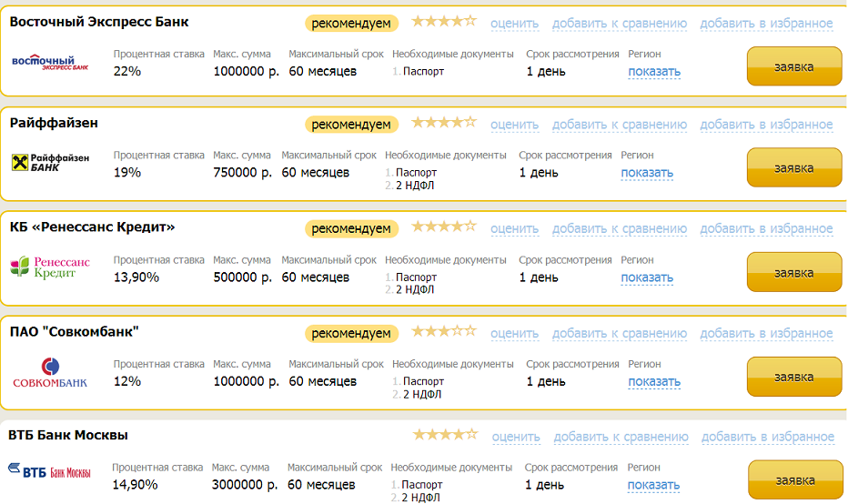The width and height of the screenshot is (848, 504).
Task: Show region for Восточный Экспресс Банк
Action: pos(653,72)
